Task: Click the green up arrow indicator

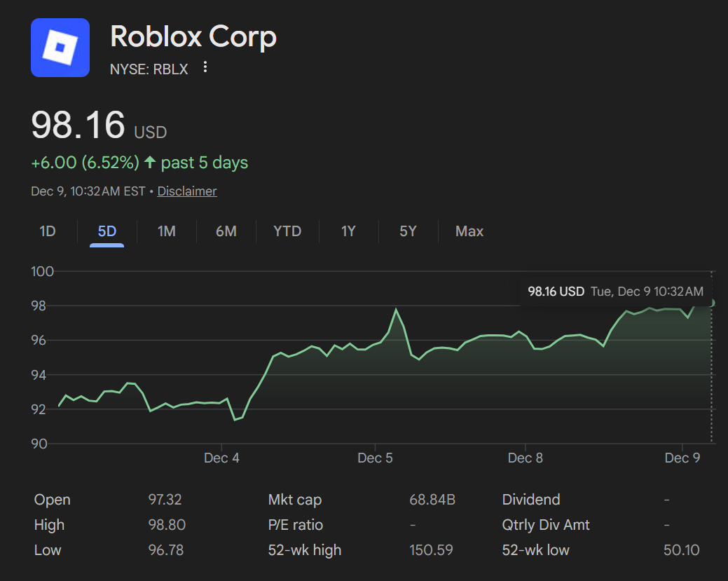Action: tap(149, 162)
